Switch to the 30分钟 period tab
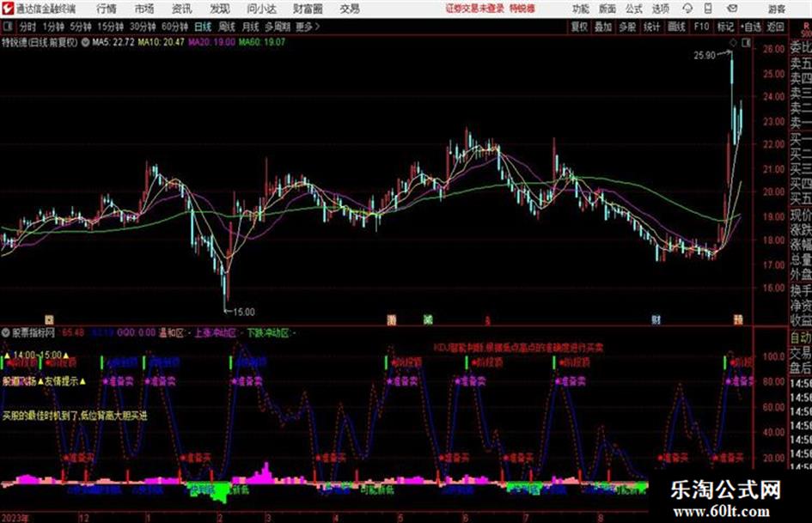The width and height of the screenshot is (812, 523). (x=143, y=27)
